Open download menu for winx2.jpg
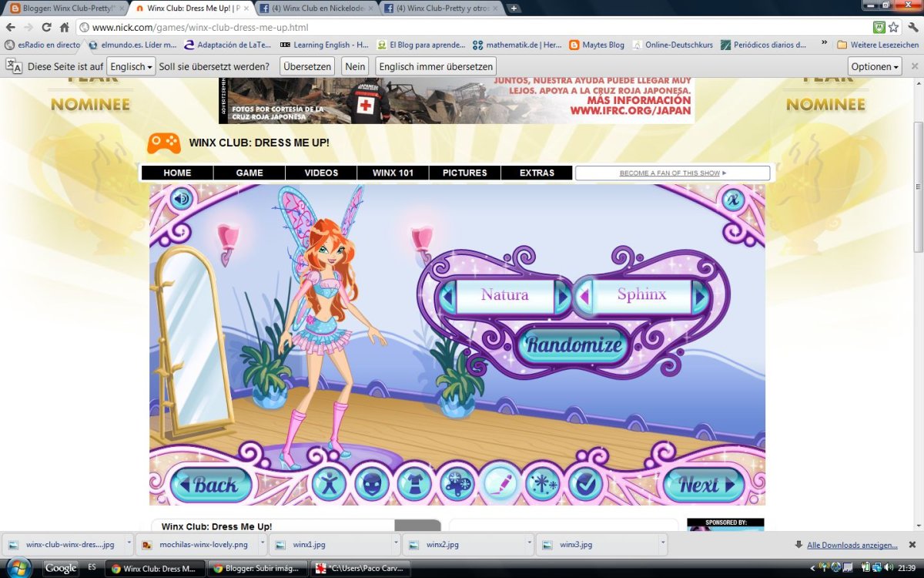The image size is (924, 578). (x=531, y=544)
